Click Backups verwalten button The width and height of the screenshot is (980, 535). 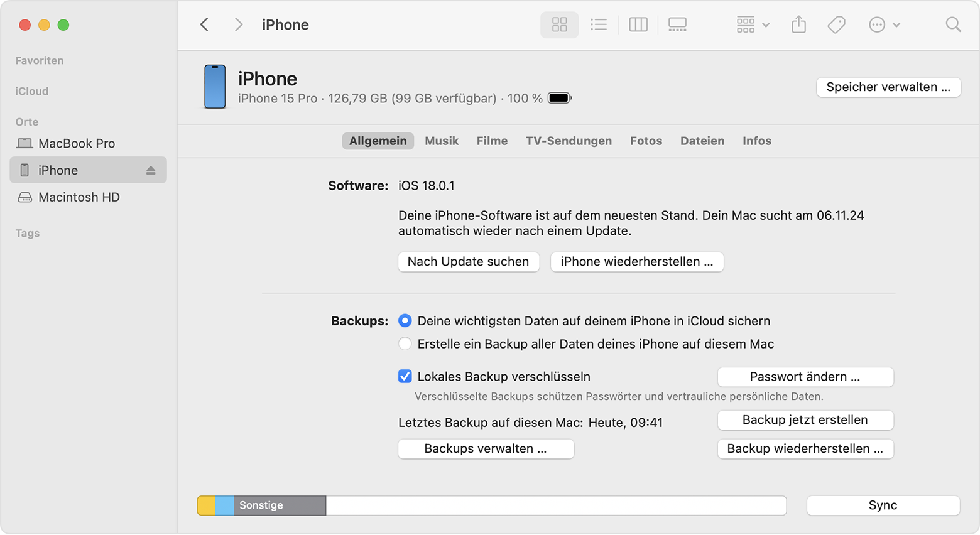point(486,448)
